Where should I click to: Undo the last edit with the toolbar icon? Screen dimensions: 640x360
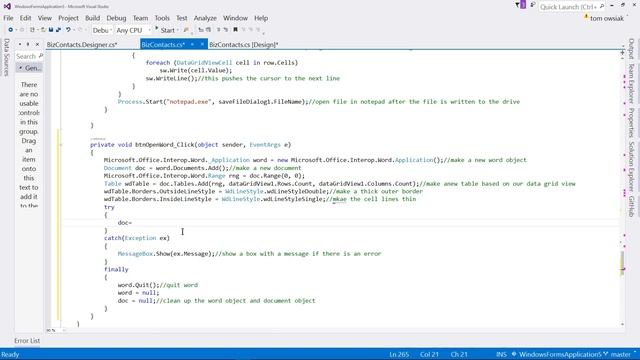(x=69, y=30)
